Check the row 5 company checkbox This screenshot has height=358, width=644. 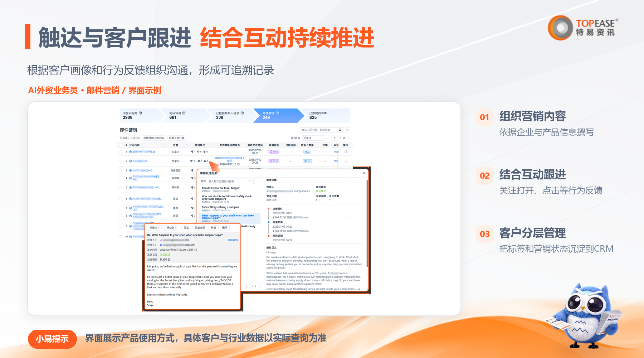coord(121,188)
